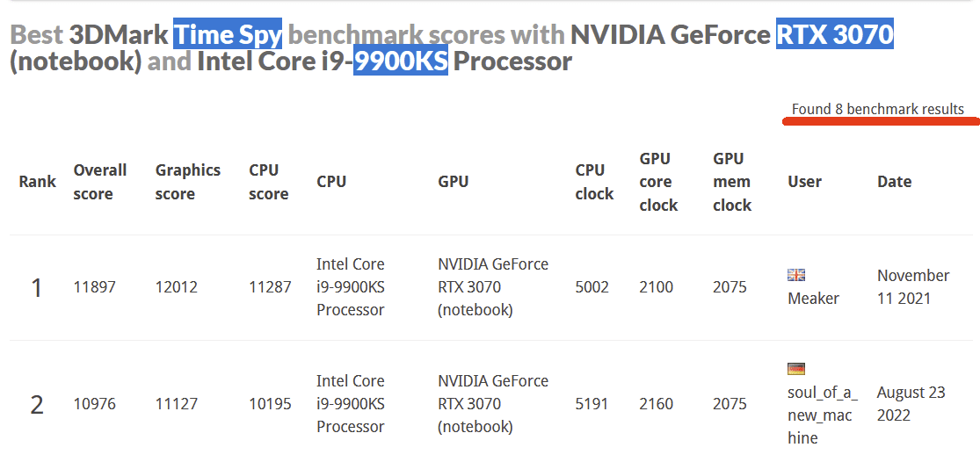Image resolution: width=980 pixels, height=462 pixels.
Task: Click the Graphics score column header
Action: [x=187, y=182]
